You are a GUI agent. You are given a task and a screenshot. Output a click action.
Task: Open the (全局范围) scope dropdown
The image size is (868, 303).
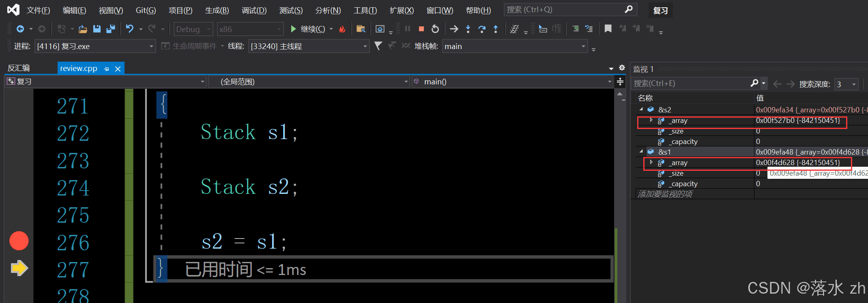[309, 82]
